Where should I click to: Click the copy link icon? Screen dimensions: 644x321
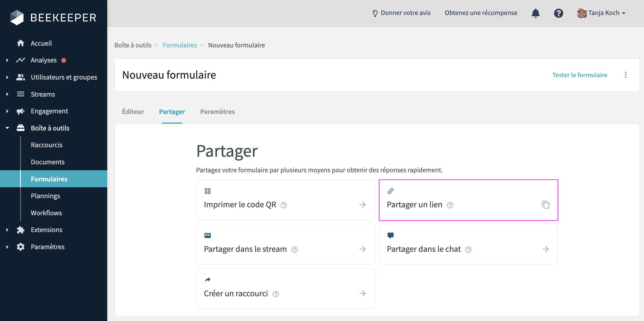click(545, 205)
